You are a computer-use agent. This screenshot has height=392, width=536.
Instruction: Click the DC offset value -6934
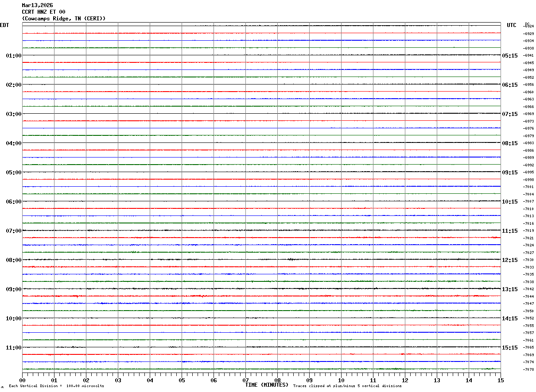pos(528,41)
